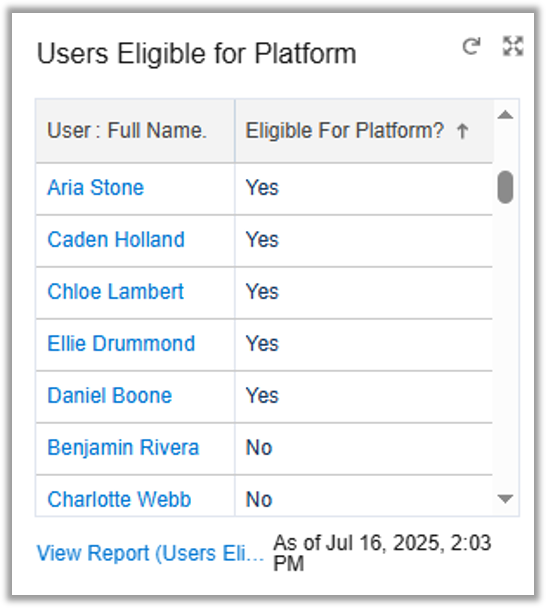Open Aria Stone's user record
546x608 pixels.
click(x=95, y=188)
